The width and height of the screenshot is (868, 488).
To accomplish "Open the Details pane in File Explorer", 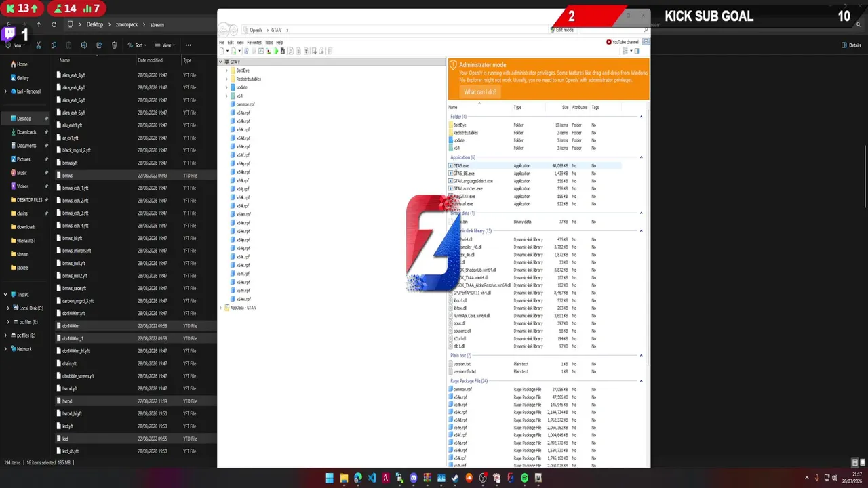I will [x=851, y=45].
